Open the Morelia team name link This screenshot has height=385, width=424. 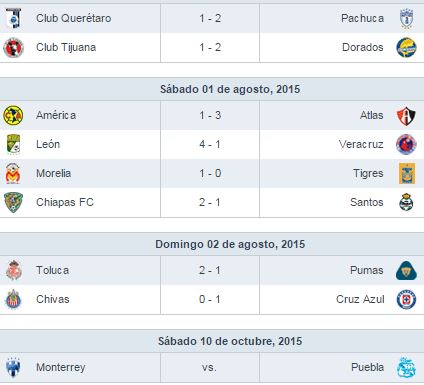click(54, 173)
